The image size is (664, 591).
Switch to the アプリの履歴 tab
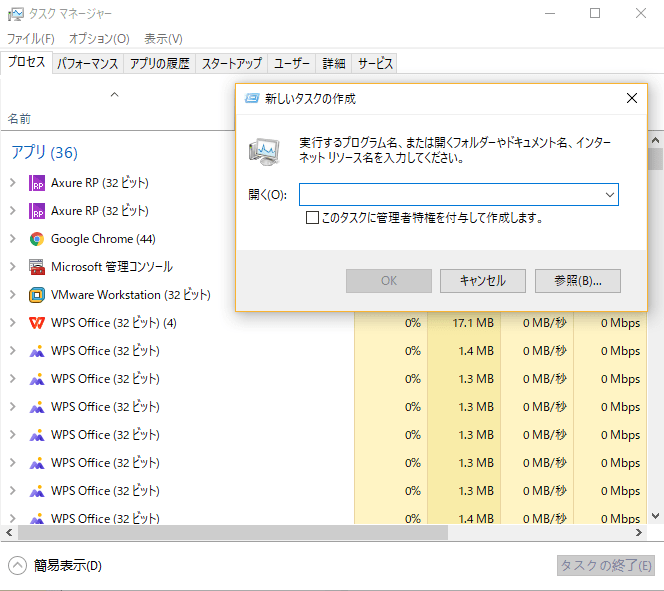pyautogui.click(x=160, y=64)
